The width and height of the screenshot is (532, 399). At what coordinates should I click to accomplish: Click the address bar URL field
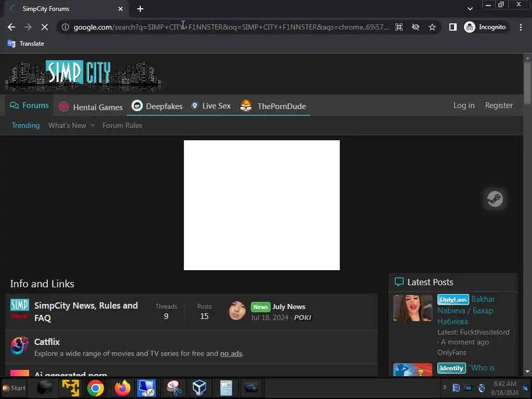pyautogui.click(x=231, y=27)
